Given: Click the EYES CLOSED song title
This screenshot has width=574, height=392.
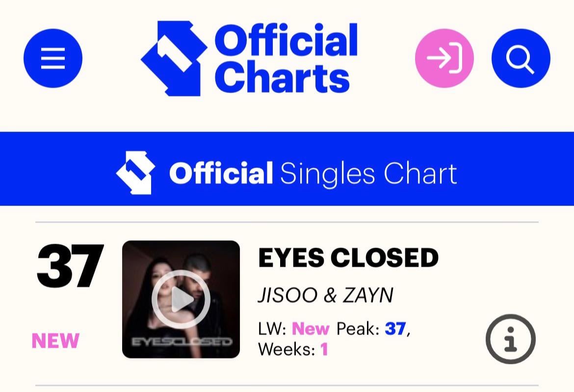Looking at the screenshot, I should coord(348,257).
